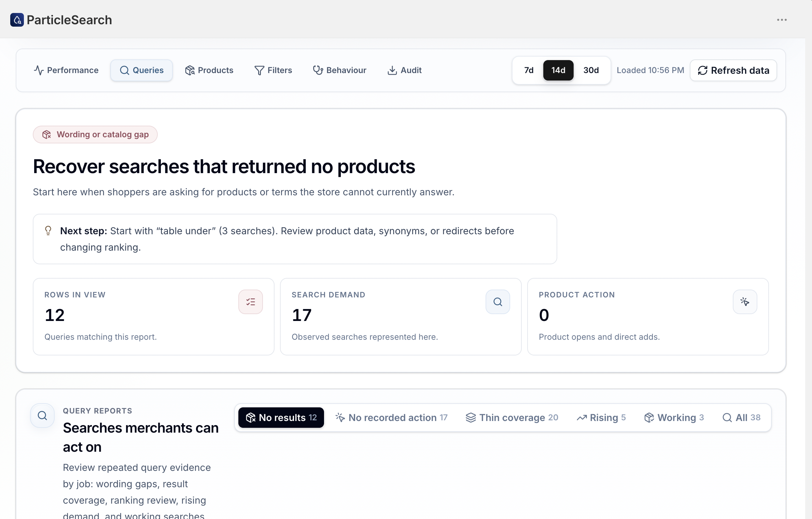The width and height of the screenshot is (812, 519).
Task: Click Observed searches represented here text
Action: (365, 337)
